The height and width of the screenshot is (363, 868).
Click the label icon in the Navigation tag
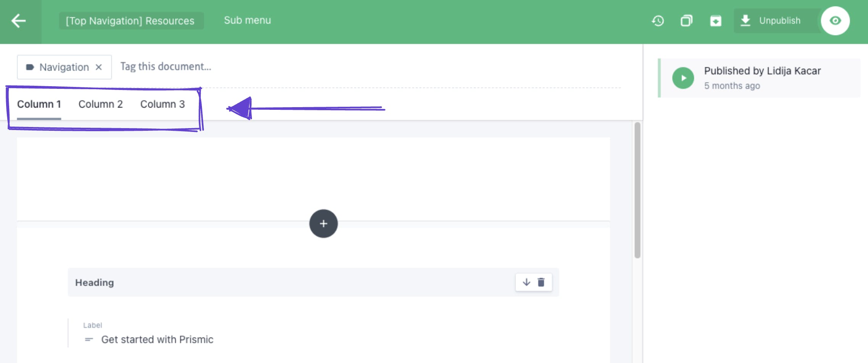[x=30, y=67]
